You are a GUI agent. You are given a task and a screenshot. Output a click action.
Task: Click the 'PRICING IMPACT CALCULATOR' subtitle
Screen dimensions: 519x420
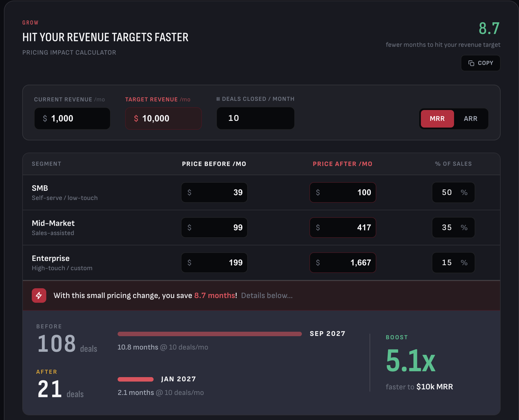[x=69, y=53]
